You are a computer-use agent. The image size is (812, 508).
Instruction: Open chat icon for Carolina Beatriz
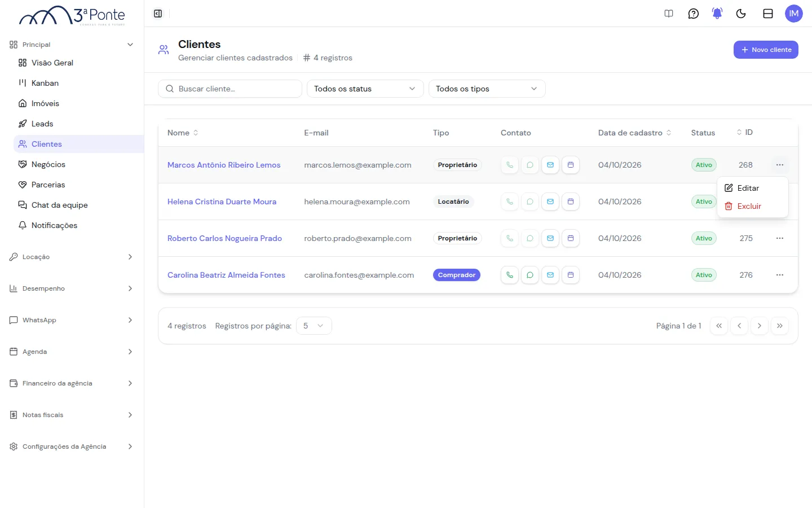(530, 275)
